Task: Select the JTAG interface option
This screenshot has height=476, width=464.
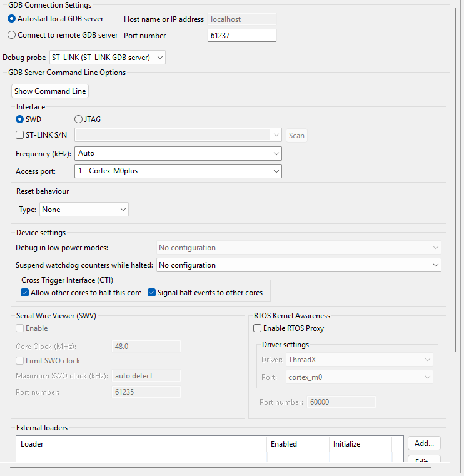Action: tap(78, 119)
